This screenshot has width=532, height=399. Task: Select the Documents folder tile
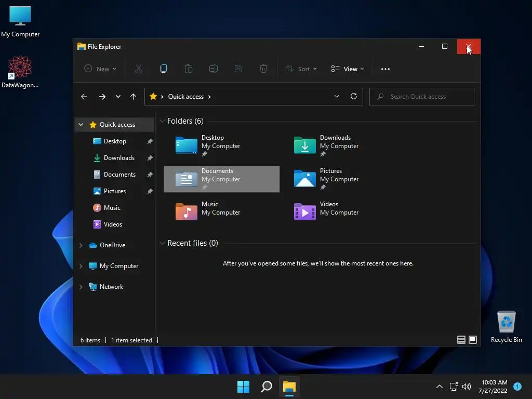pos(221,179)
